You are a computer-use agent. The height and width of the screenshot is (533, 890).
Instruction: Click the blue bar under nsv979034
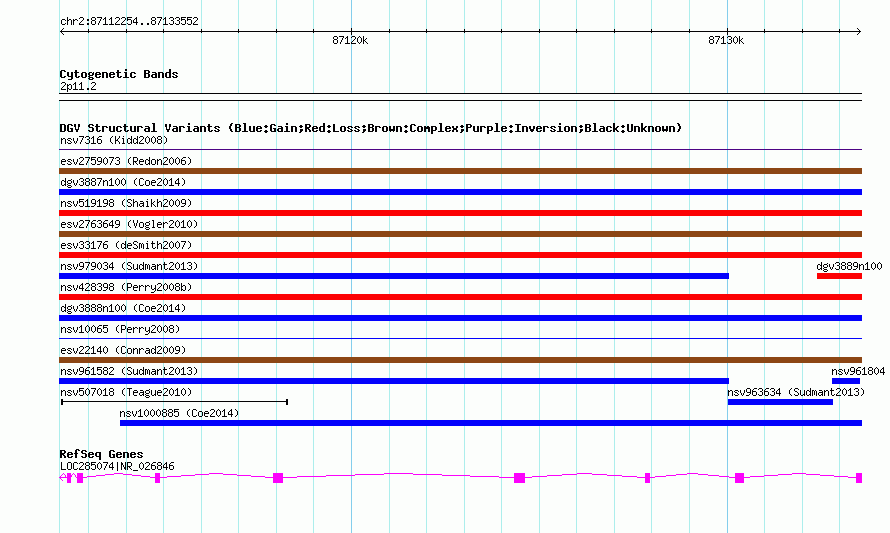click(394, 276)
